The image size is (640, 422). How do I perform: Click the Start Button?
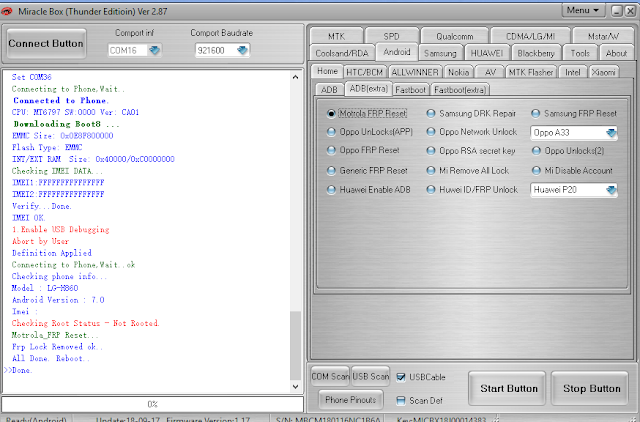(x=509, y=388)
